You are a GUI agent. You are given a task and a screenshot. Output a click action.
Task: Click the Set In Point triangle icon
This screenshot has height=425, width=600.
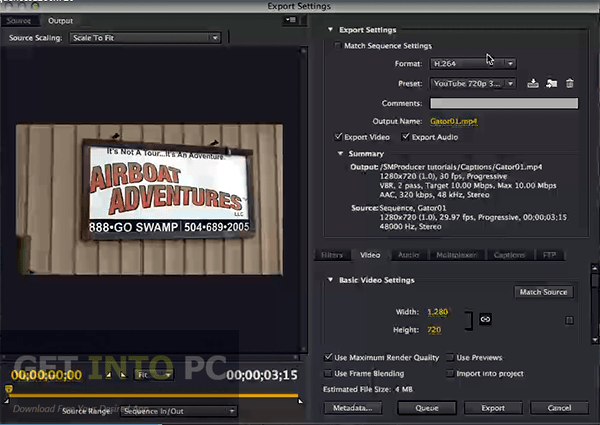click(x=108, y=375)
